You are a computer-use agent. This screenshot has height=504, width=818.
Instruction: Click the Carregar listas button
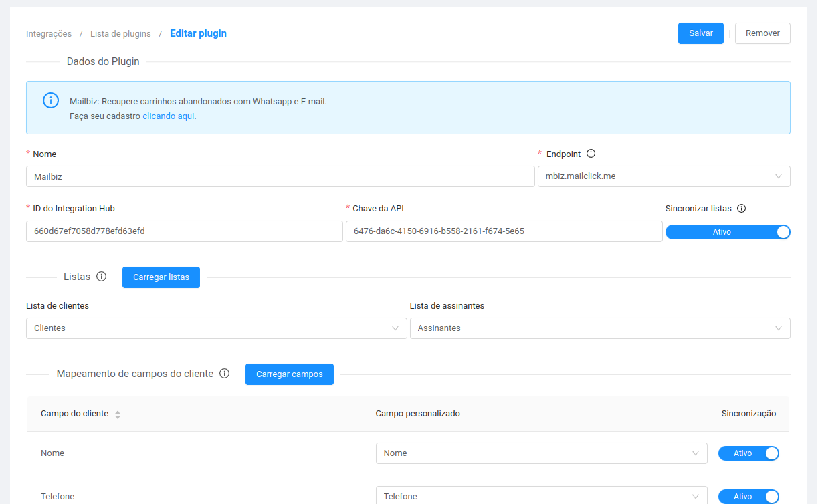161,277
